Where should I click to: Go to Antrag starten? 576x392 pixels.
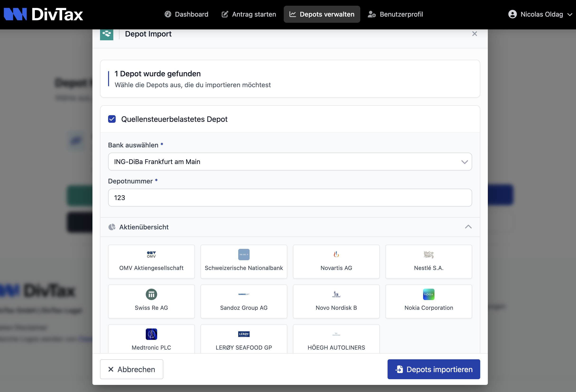coord(249,14)
